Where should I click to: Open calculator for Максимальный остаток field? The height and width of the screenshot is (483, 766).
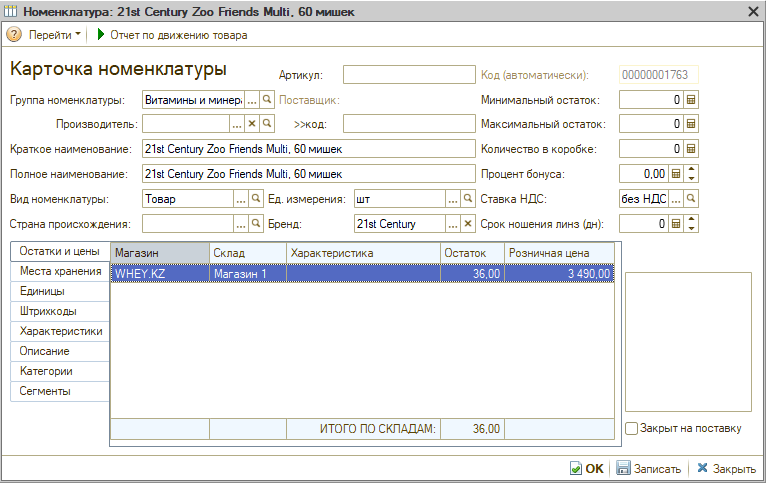(x=691, y=125)
